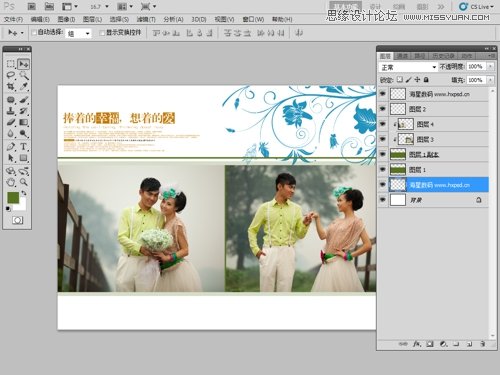Select the Path Selection tool
Image resolution: width=500 pixels, height=375 pixels.
11,158
